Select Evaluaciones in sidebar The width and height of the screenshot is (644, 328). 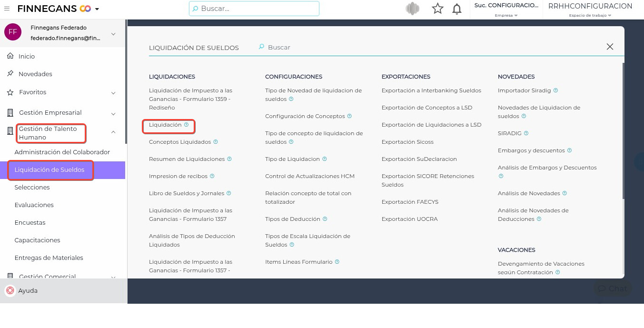pos(34,205)
